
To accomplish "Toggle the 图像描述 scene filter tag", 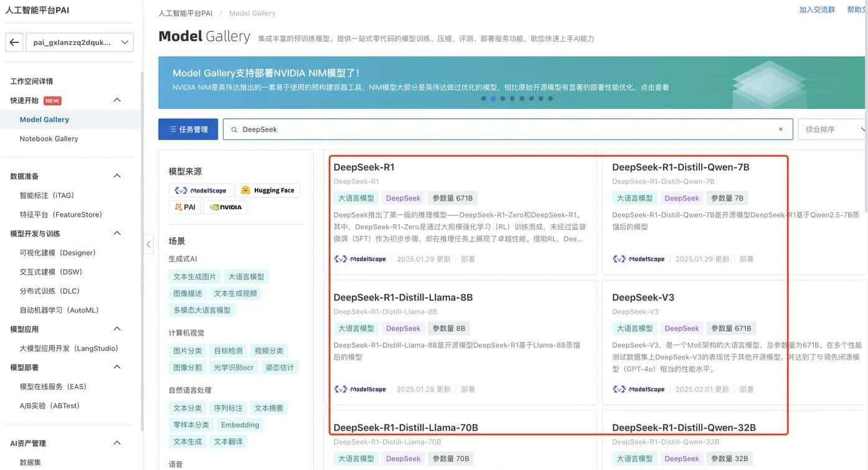I will click(187, 293).
